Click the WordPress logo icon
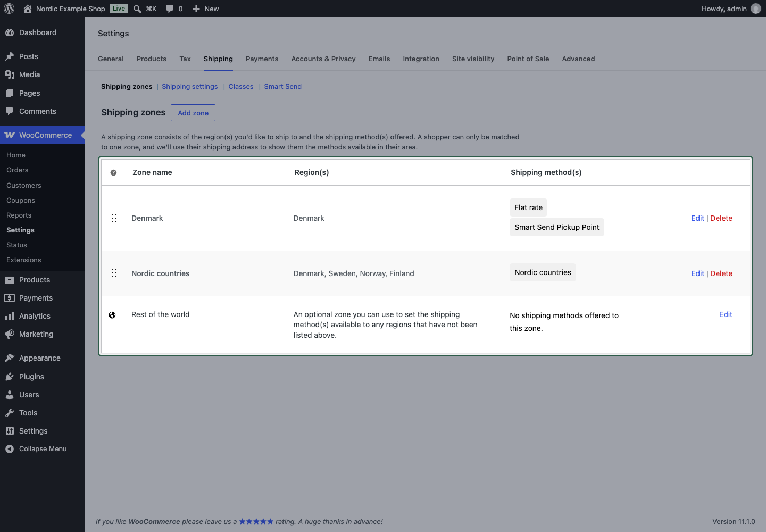This screenshot has height=532, width=766. coord(9,9)
